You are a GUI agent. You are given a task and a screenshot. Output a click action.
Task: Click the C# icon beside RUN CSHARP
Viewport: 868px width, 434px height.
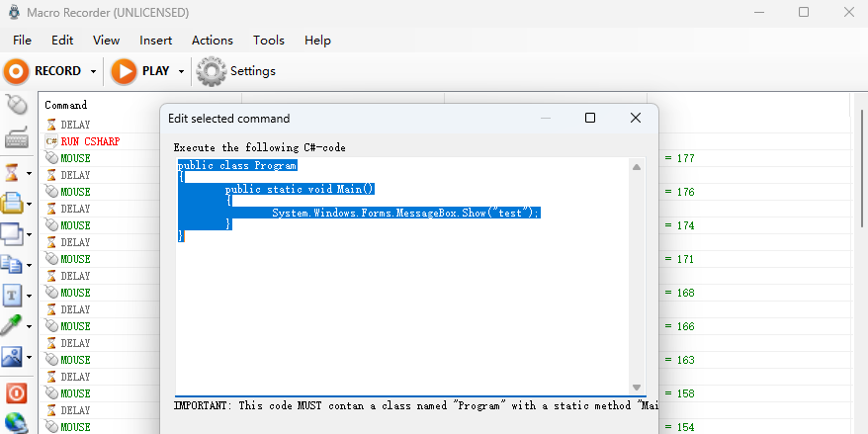pyautogui.click(x=51, y=141)
